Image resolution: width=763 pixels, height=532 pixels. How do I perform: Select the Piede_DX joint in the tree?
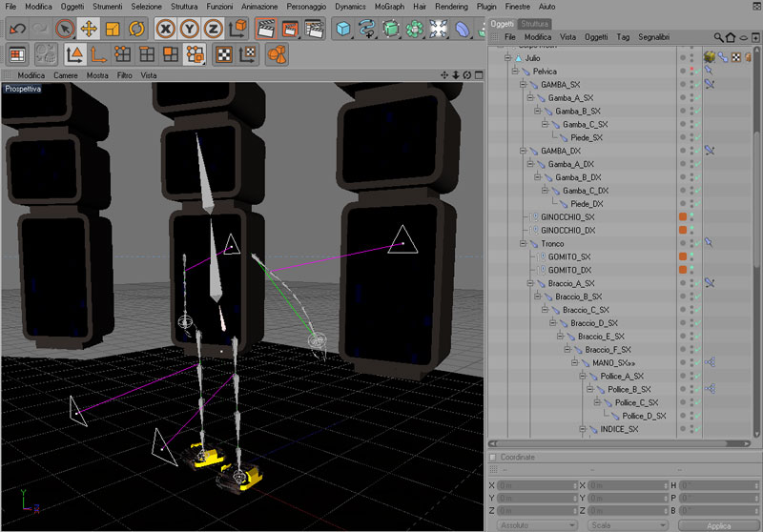pos(587,204)
